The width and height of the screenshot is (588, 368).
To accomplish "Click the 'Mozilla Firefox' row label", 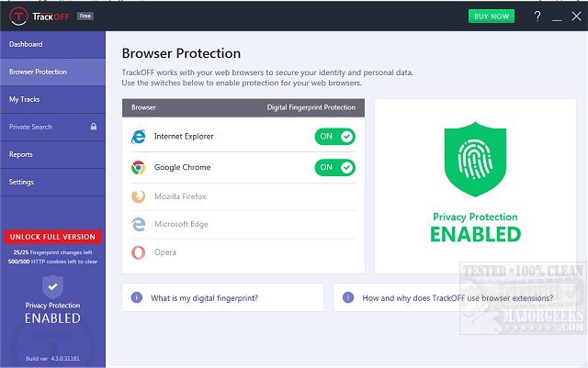I will pos(180,196).
